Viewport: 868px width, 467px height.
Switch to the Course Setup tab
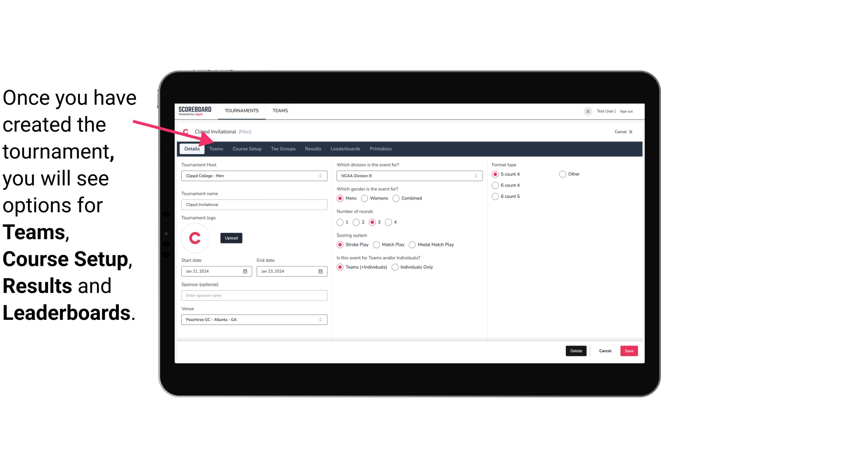247,148
